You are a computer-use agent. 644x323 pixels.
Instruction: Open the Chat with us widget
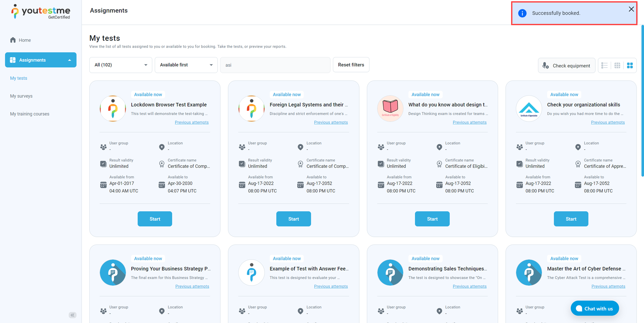pyautogui.click(x=594, y=309)
